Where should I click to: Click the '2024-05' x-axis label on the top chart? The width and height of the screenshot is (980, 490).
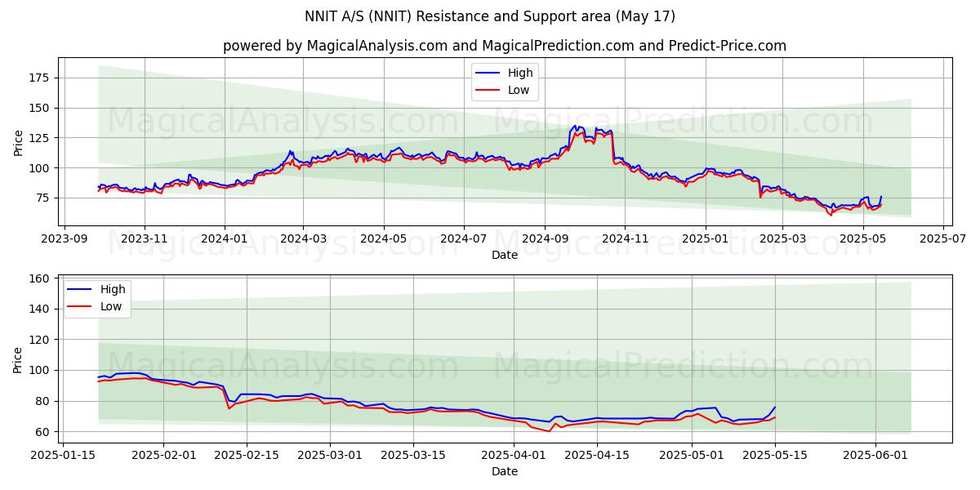click(383, 239)
